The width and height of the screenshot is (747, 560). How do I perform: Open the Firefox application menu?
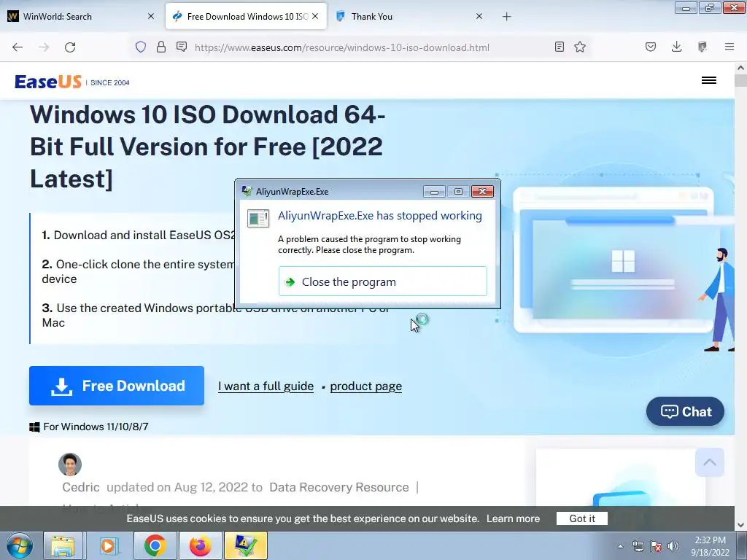(729, 47)
